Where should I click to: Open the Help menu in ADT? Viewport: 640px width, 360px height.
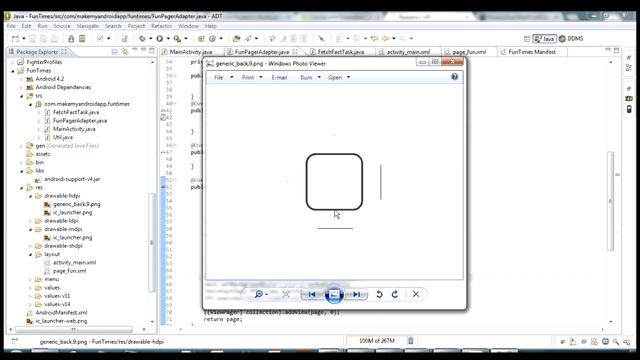(x=211, y=26)
